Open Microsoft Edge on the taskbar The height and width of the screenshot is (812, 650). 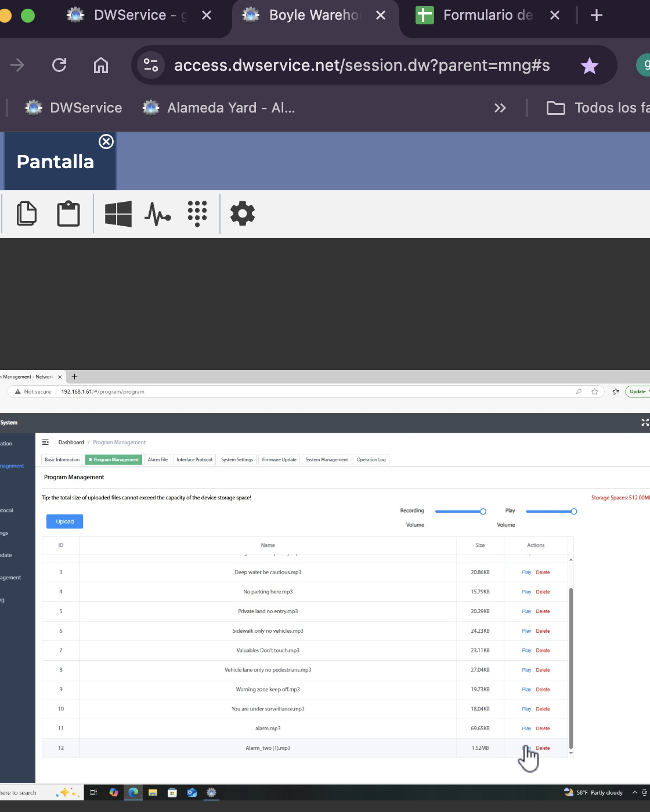[133, 792]
